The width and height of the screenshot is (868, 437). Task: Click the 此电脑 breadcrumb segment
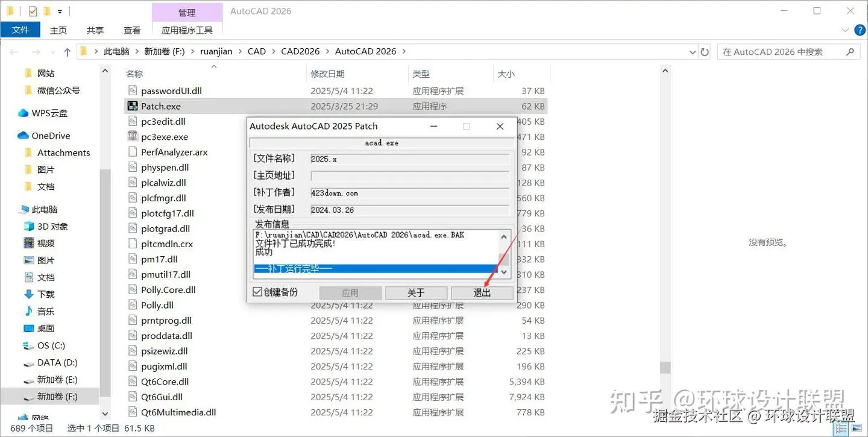116,52
